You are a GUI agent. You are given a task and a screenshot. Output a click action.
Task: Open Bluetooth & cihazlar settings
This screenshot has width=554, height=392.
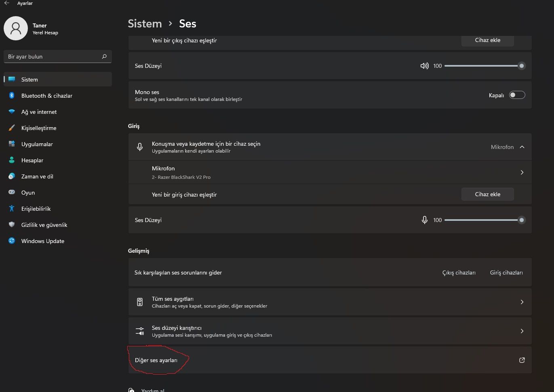click(46, 96)
